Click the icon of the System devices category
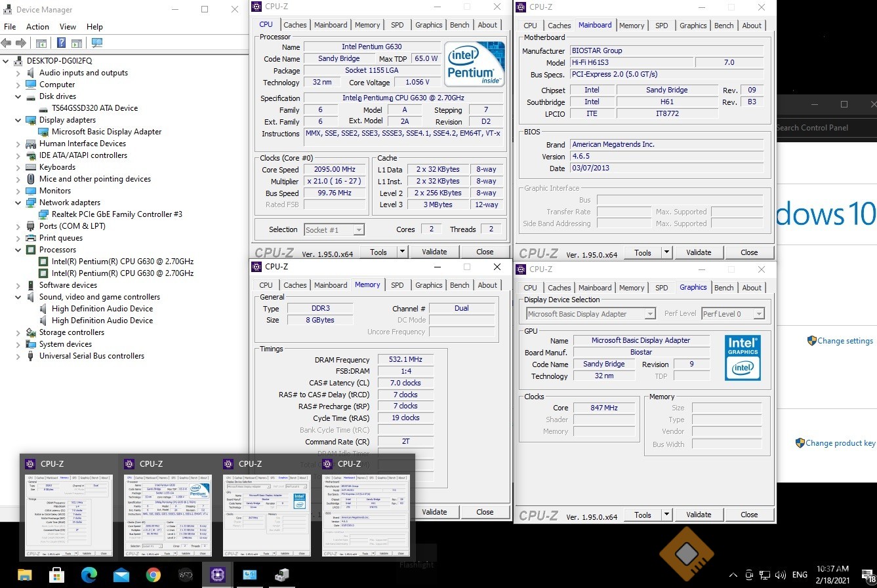 click(x=31, y=344)
